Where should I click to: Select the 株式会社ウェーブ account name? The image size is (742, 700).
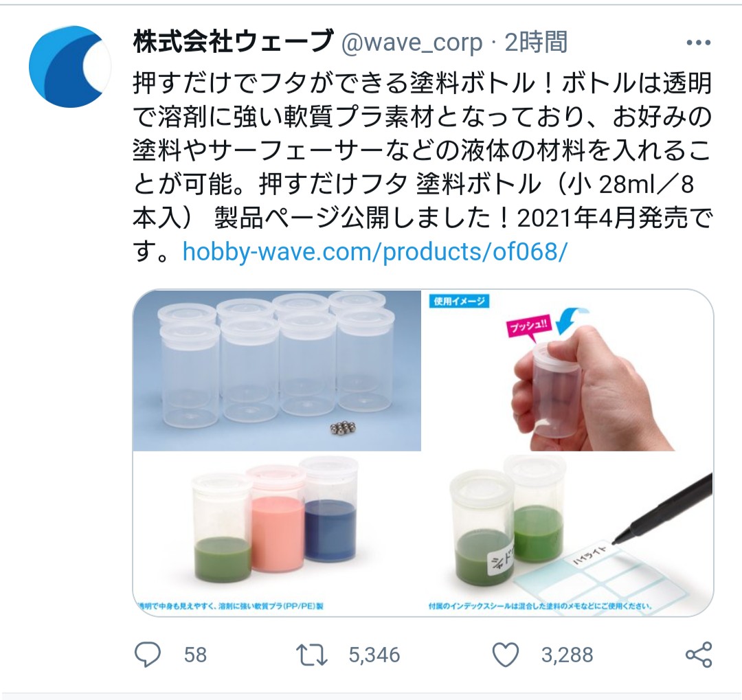pyautogui.click(x=233, y=42)
